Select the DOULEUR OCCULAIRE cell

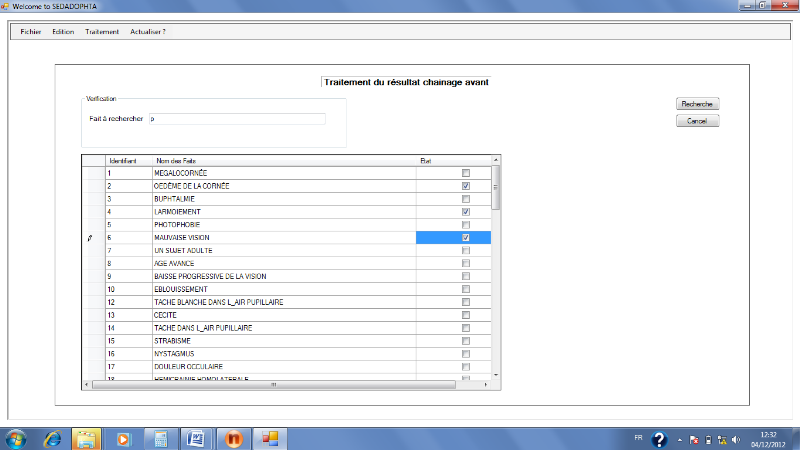pos(284,367)
